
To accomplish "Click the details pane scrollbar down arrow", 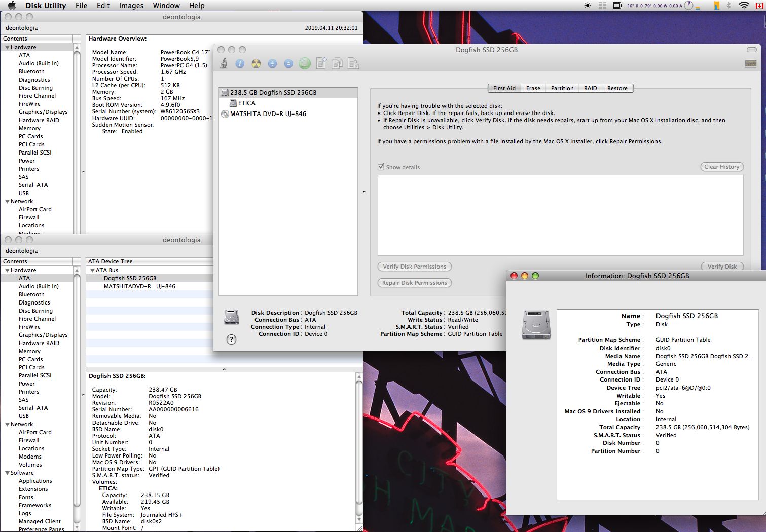I will tap(359, 520).
